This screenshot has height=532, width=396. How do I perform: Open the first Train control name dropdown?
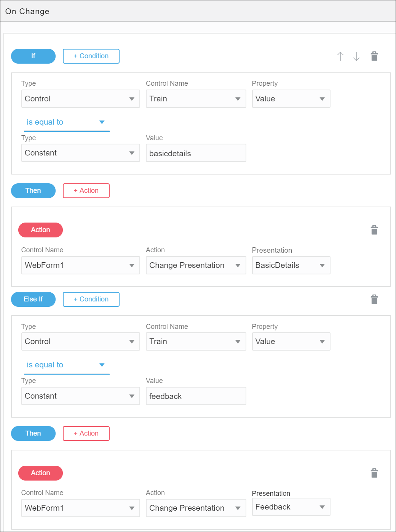(196, 99)
